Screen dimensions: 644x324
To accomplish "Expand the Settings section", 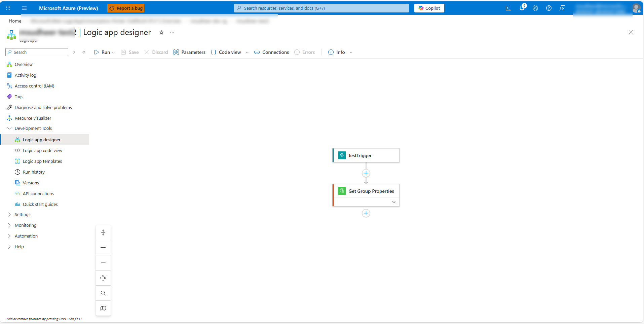I will click(x=9, y=215).
